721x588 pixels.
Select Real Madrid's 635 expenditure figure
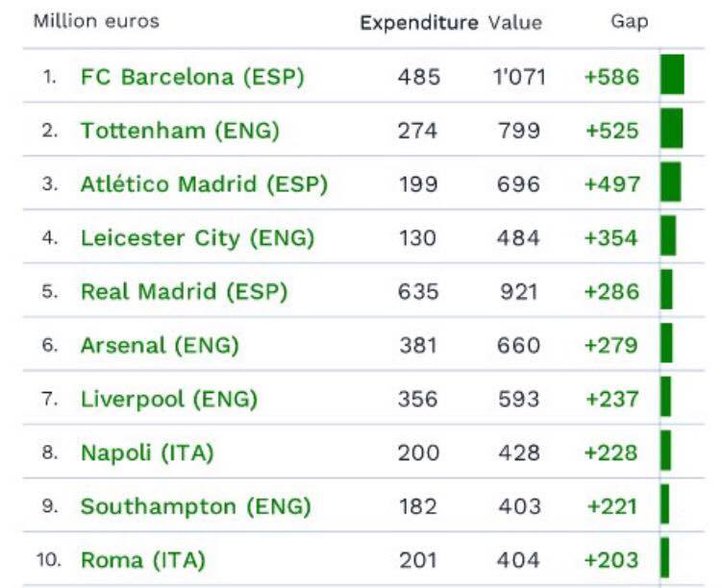click(x=418, y=291)
